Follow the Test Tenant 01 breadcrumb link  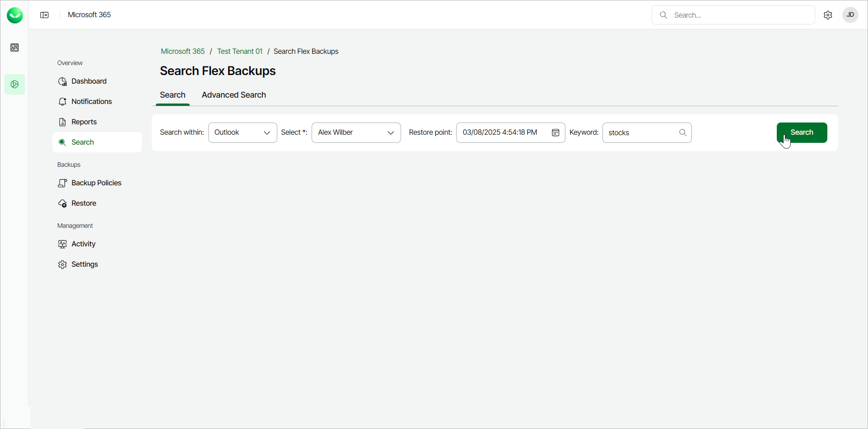(239, 52)
